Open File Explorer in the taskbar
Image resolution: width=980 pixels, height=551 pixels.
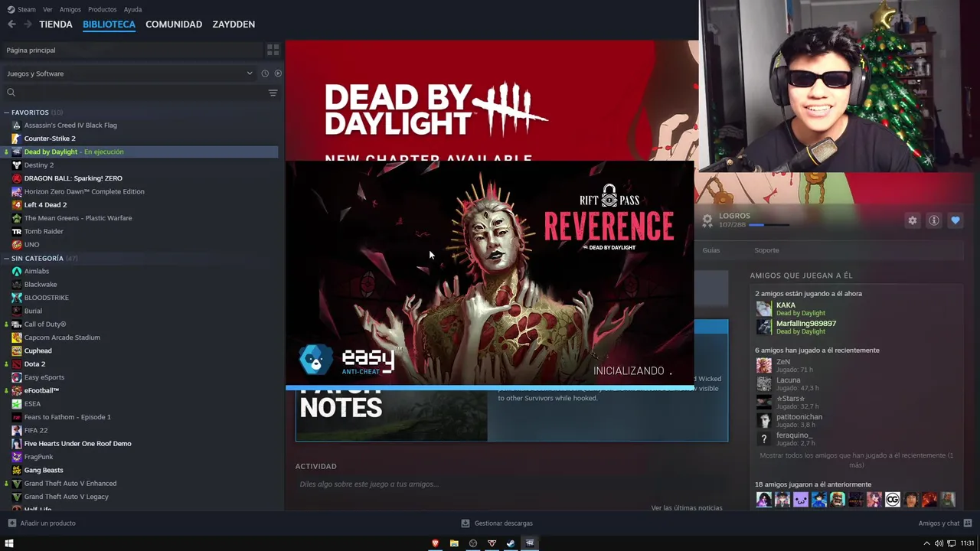pyautogui.click(x=454, y=543)
